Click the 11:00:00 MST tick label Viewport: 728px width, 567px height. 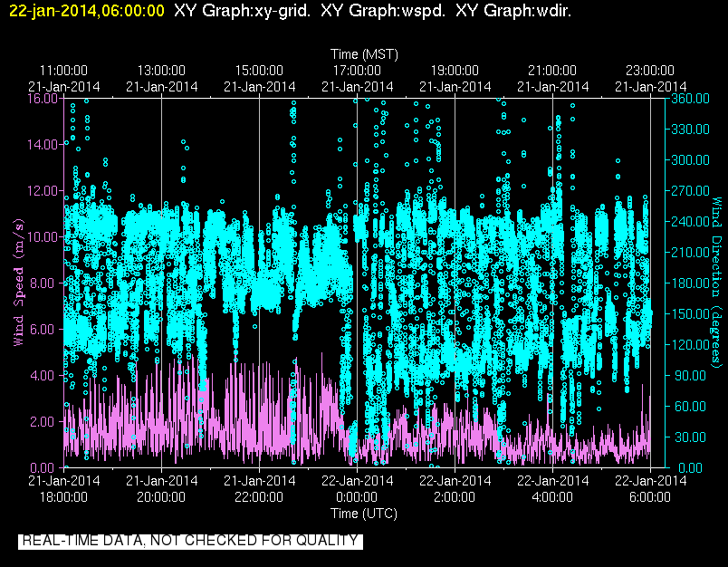[x=63, y=71]
